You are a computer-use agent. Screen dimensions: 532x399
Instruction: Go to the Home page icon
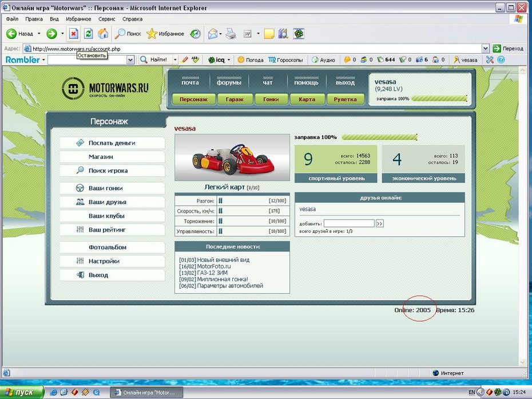click(103, 34)
